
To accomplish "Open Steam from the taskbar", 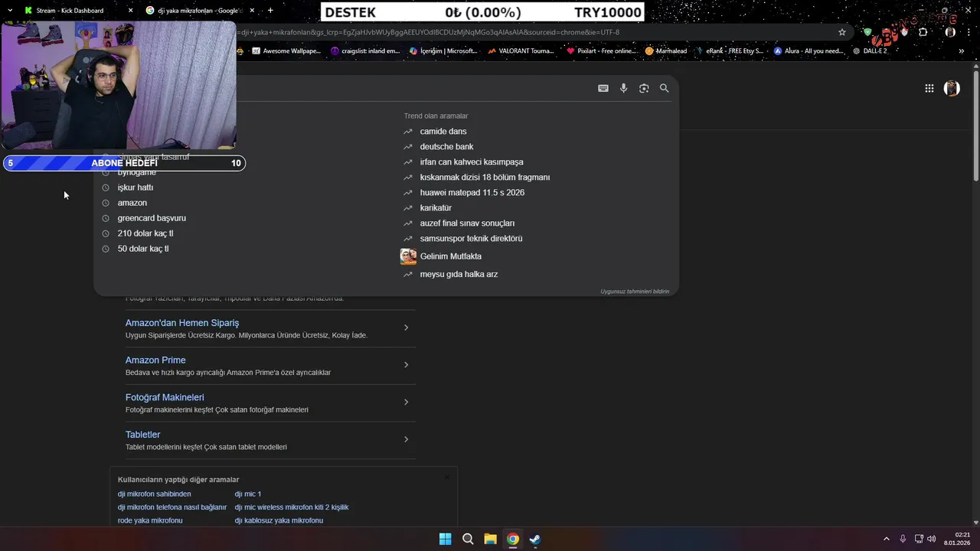I will (535, 539).
